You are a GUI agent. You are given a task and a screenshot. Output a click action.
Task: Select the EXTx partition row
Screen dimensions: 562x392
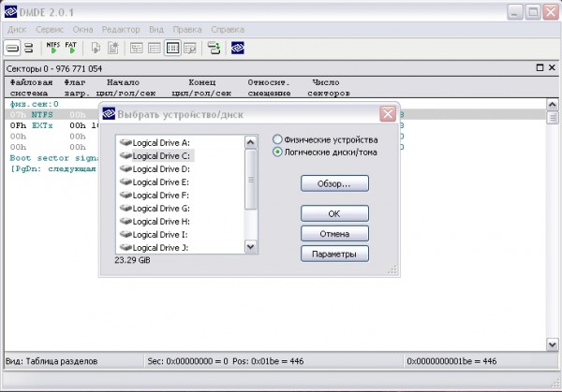275,125
